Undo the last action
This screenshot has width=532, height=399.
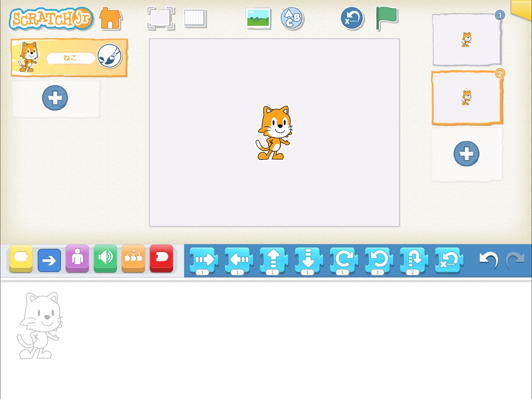point(488,260)
